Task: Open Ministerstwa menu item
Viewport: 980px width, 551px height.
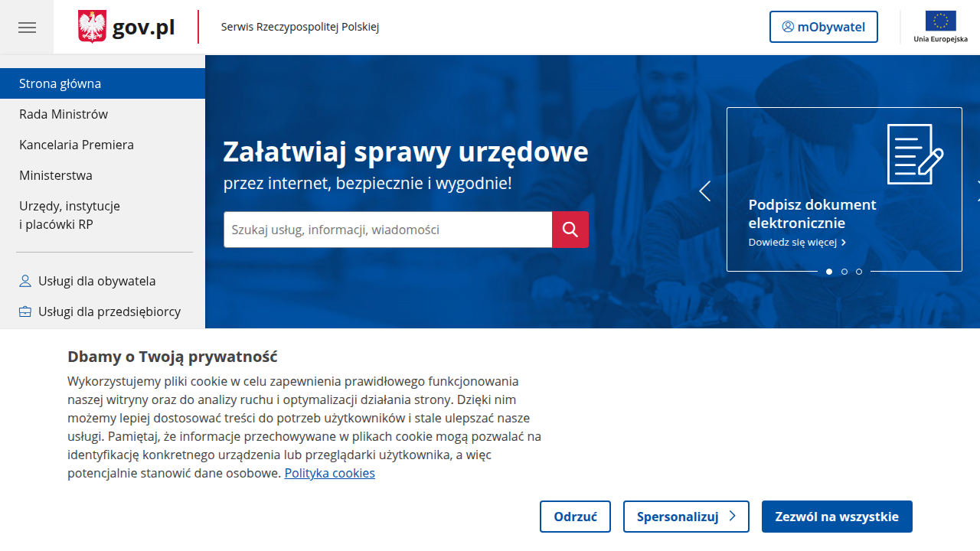Action: (x=103, y=175)
